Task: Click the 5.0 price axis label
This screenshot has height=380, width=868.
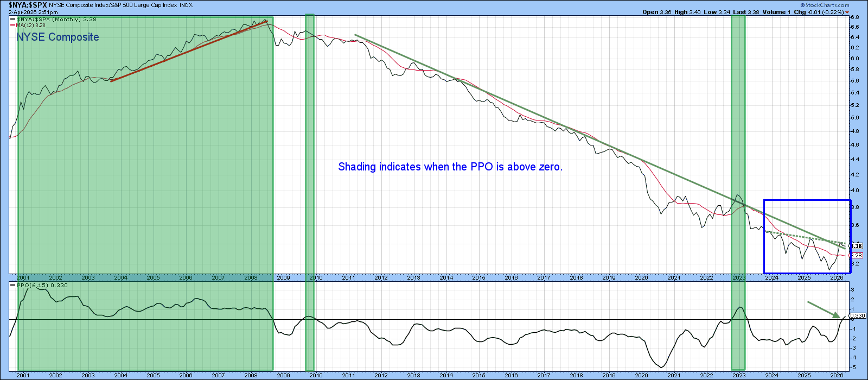Action: point(854,118)
